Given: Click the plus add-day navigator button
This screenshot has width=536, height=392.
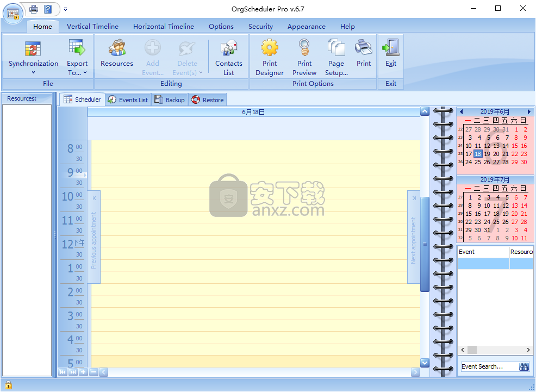Looking at the screenshot, I should click(x=83, y=372).
